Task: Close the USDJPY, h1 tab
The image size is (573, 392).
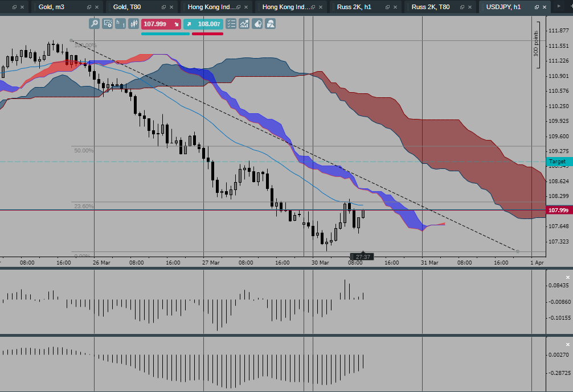Action: coord(544,7)
